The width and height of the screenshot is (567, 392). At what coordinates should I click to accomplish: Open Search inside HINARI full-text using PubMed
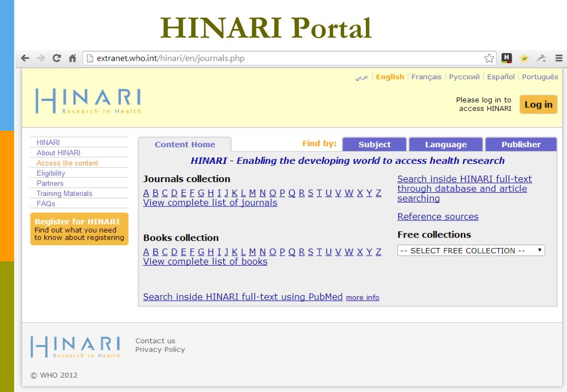pyautogui.click(x=243, y=297)
